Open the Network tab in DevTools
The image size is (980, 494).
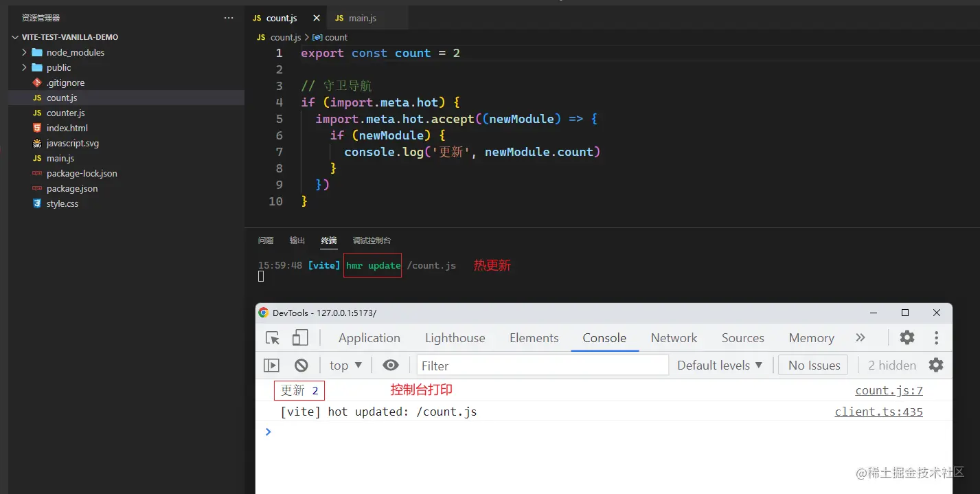click(x=674, y=338)
